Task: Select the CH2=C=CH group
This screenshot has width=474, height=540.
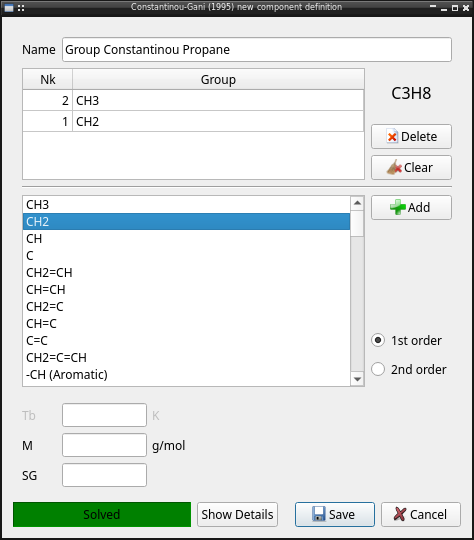Action: [186, 357]
